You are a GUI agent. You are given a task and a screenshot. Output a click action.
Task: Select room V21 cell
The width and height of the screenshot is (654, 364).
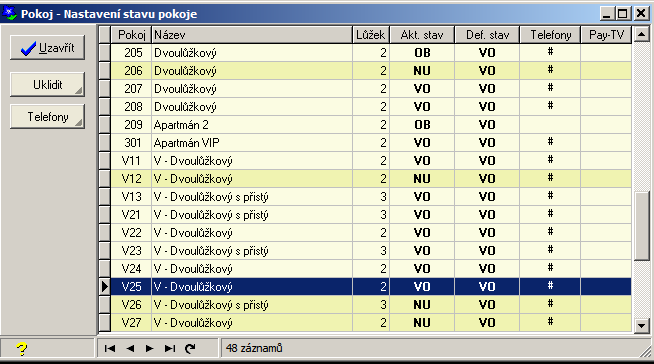(131, 215)
